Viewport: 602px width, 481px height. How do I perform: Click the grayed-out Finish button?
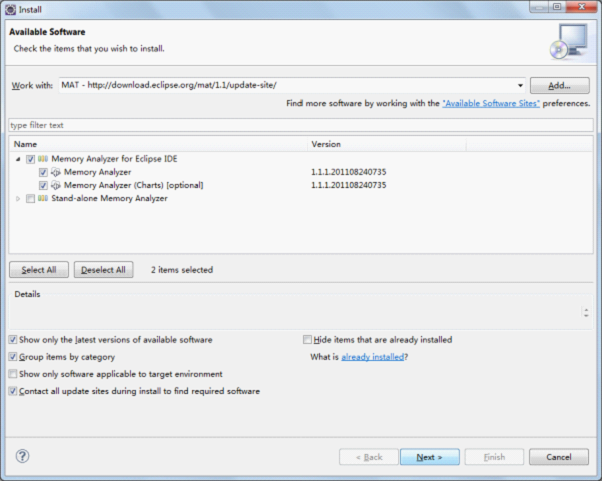point(494,457)
